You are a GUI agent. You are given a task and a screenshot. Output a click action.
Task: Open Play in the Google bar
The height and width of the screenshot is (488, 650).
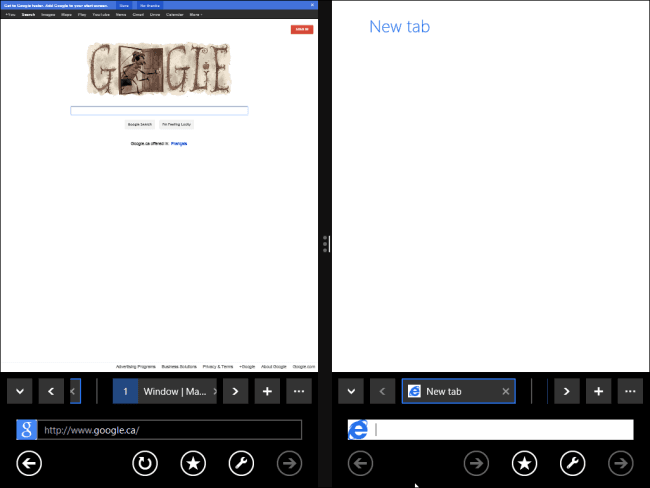point(82,15)
